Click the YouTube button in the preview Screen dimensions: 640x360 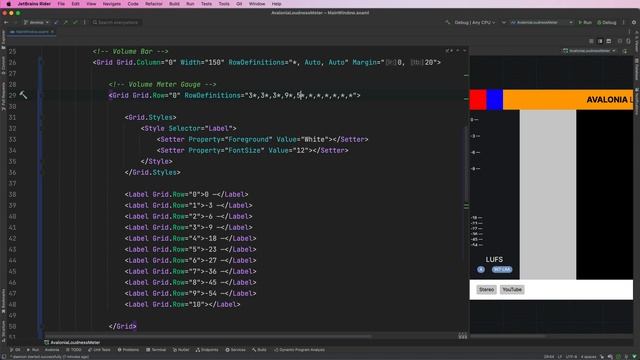[x=512, y=289]
